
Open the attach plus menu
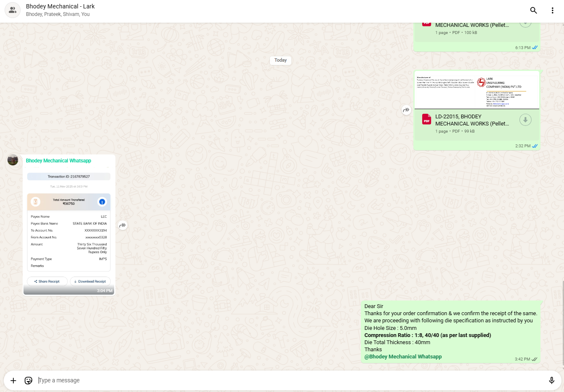click(x=13, y=380)
